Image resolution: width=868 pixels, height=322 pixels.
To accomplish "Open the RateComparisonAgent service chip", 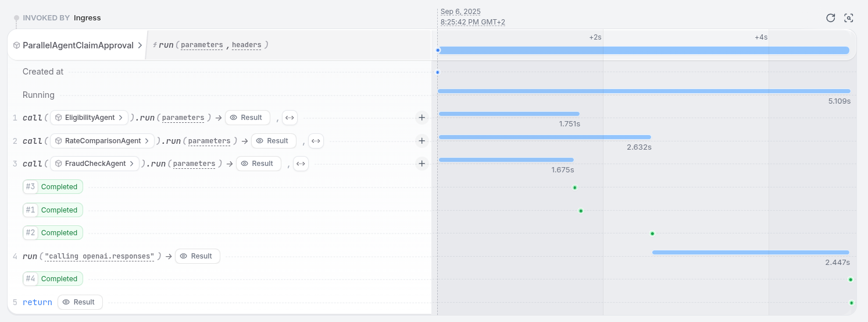I will [x=102, y=141].
